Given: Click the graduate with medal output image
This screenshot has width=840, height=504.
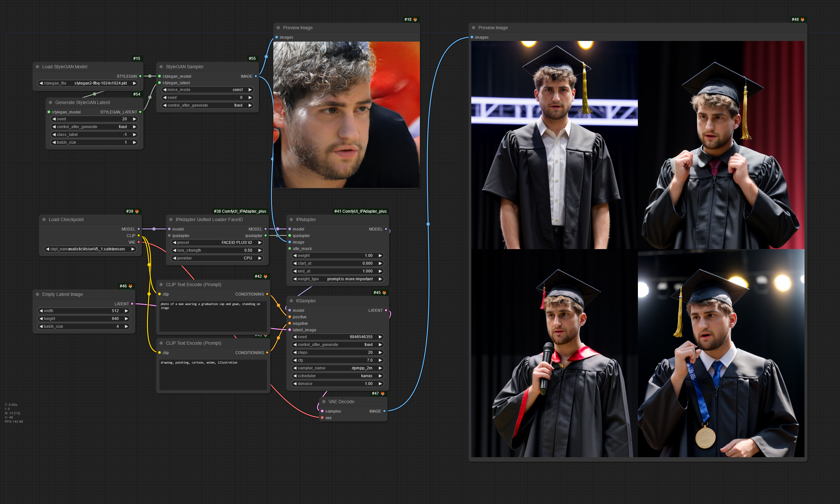Looking at the screenshot, I should [x=721, y=353].
